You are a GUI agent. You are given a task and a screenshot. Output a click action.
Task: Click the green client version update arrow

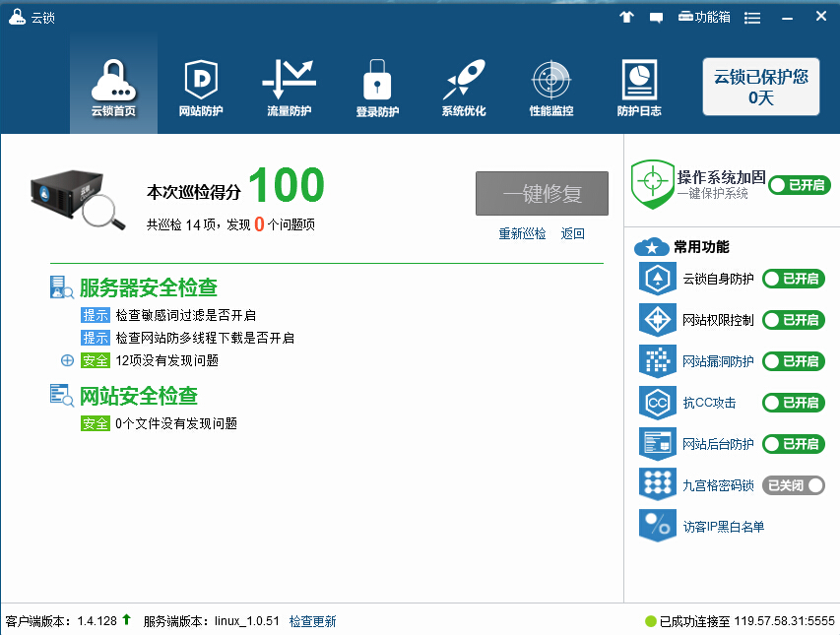126,619
